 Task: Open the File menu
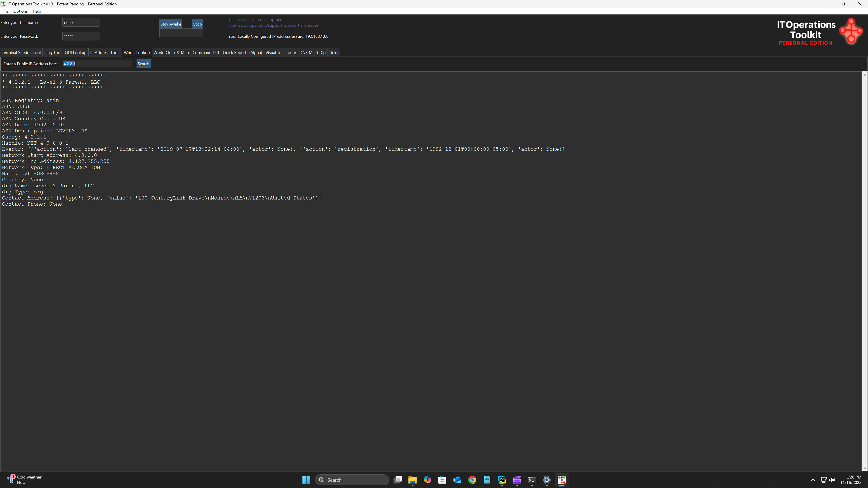pos(5,11)
